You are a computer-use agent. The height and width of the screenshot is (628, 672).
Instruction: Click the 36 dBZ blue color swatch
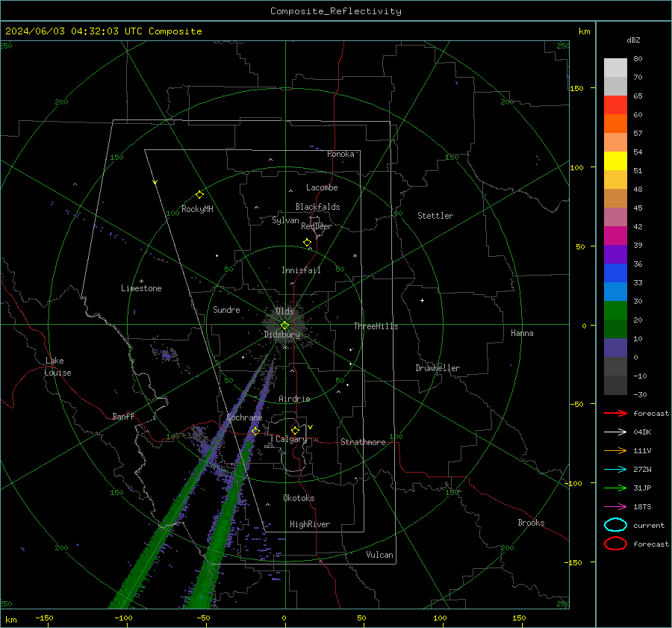point(615,273)
